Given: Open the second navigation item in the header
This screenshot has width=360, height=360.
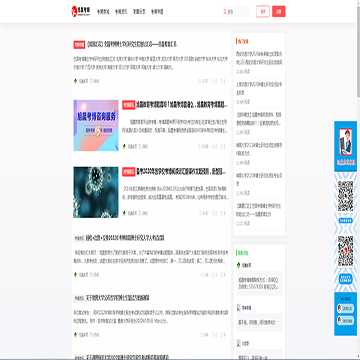Looking at the screenshot, I should pyautogui.click(x=120, y=12).
